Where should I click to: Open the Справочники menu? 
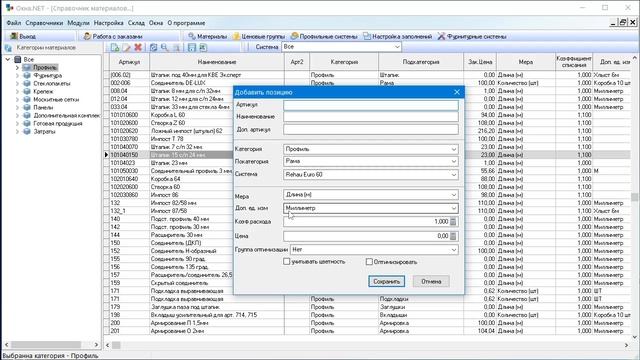[44, 23]
